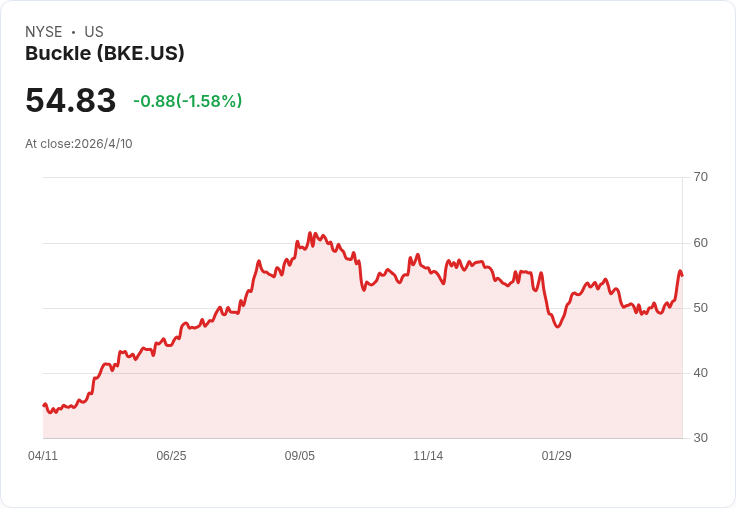Click the NYSE exchange label
The height and width of the screenshot is (508, 736).
(x=44, y=32)
